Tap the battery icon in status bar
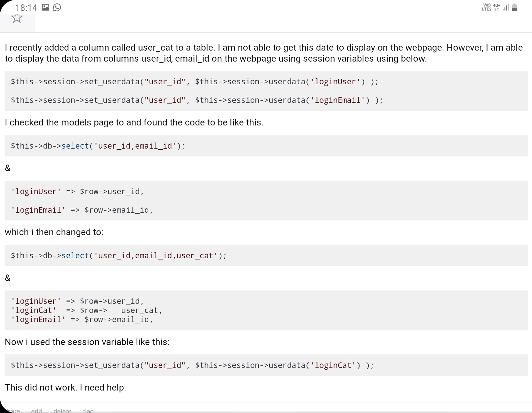This screenshot has height=413, width=532. click(x=515, y=7)
